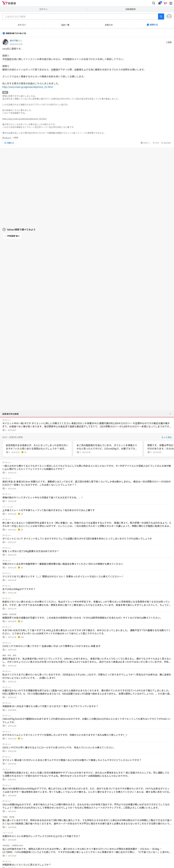Open question 163センチ57キロ早く痩せれる
The width and height of the screenshot is (174, 868).
click(58, 747)
